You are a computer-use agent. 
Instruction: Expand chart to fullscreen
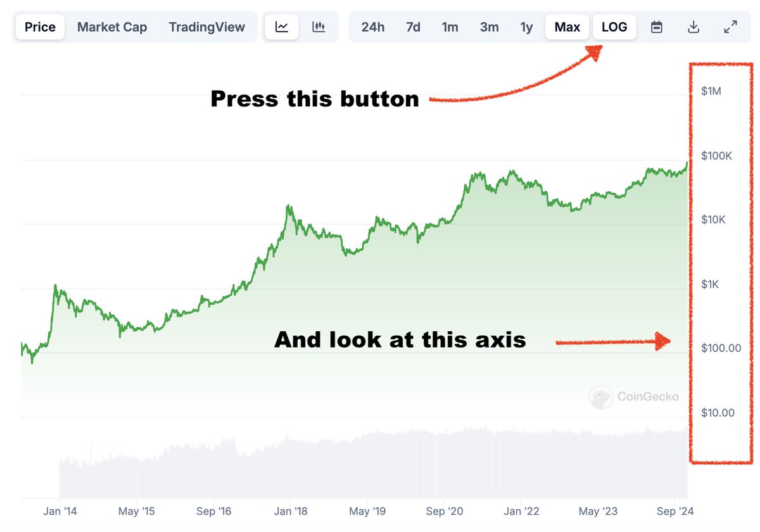point(730,27)
